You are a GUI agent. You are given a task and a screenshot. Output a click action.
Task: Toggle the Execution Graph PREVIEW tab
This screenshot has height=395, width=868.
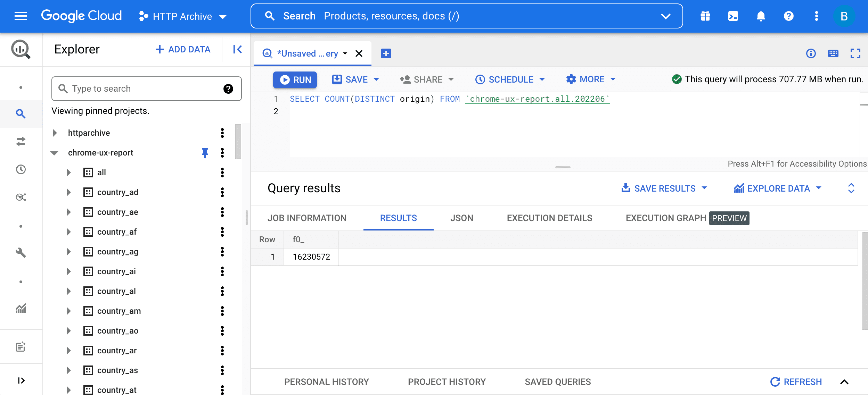click(x=687, y=217)
